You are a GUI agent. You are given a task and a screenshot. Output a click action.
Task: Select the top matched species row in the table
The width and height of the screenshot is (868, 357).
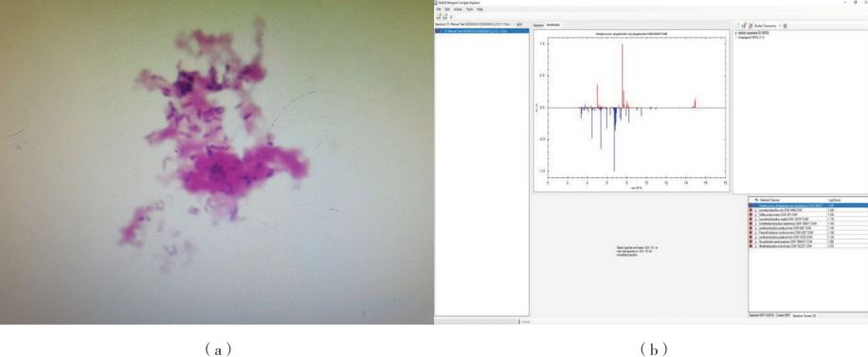tap(808, 205)
